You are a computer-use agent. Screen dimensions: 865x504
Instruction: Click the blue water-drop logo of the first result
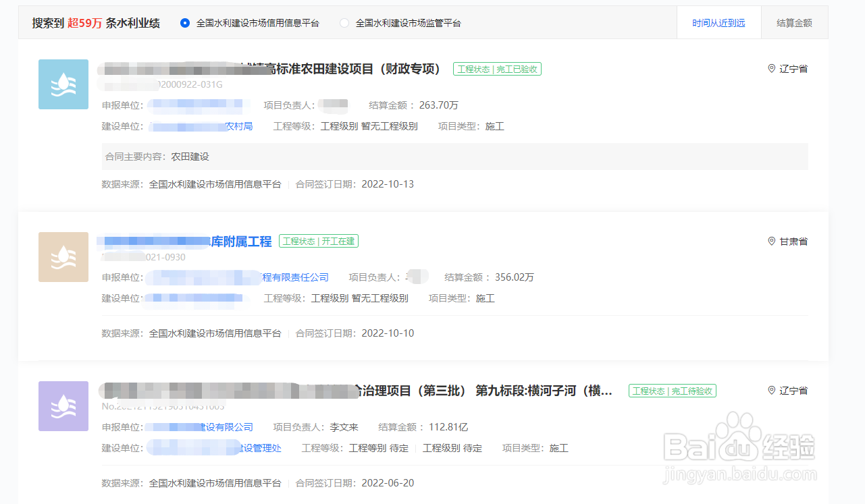pyautogui.click(x=63, y=84)
